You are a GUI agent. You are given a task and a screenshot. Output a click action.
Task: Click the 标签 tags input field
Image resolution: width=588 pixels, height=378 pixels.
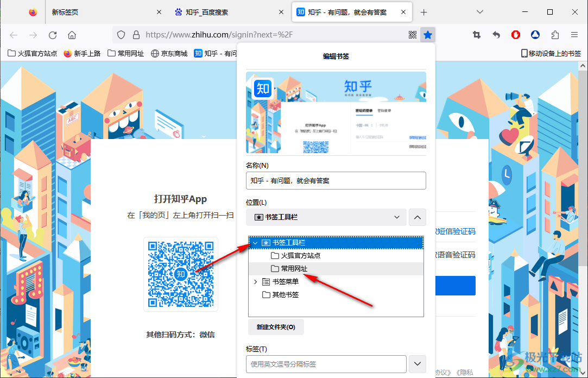[326, 364]
